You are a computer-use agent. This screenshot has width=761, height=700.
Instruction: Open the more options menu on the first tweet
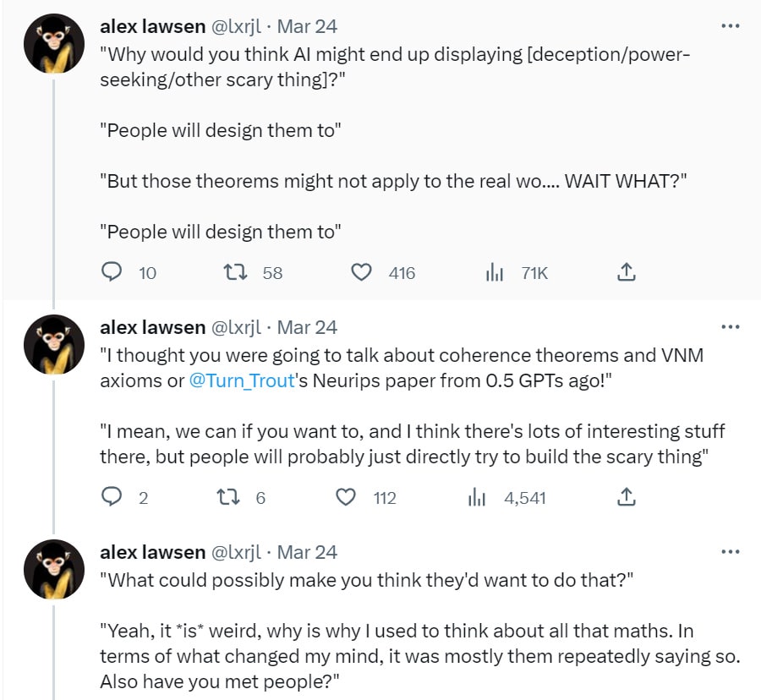tap(731, 25)
